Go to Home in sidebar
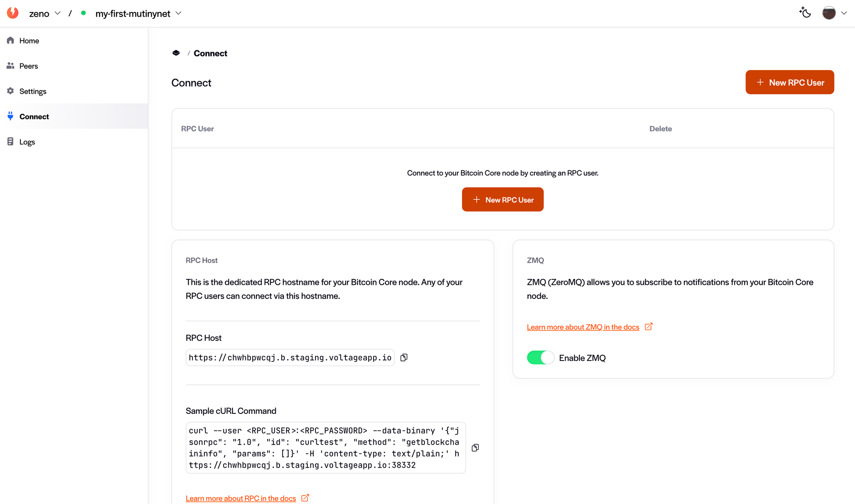The height and width of the screenshot is (504, 855). pyautogui.click(x=29, y=41)
